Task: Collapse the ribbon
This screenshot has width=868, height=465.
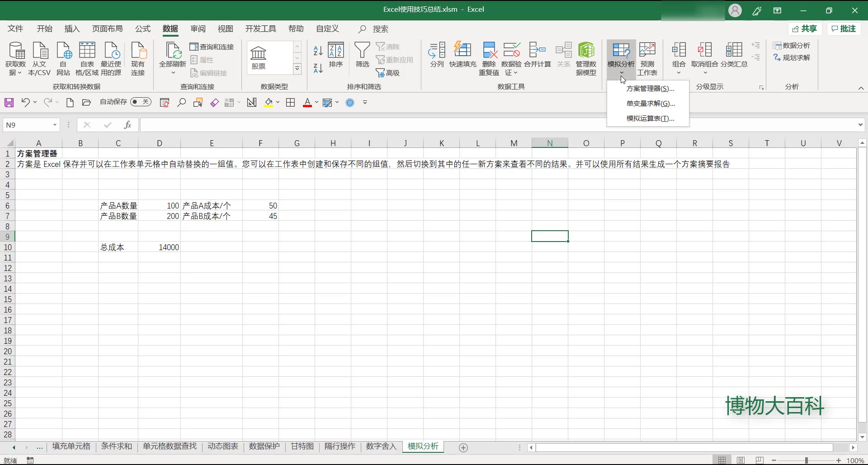Action: pos(861,88)
